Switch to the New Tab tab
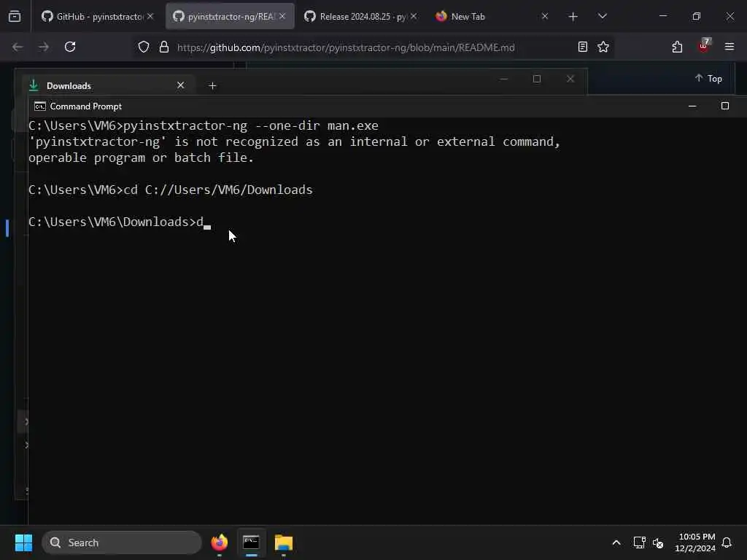Image resolution: width=747 pixels, height=560 pixels. (492, 17)
